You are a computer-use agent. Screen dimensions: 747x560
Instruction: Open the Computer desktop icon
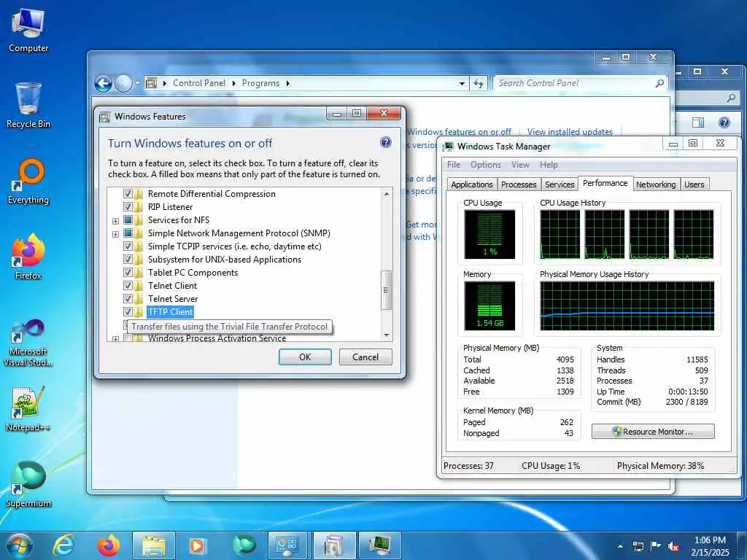pos(28,31)
